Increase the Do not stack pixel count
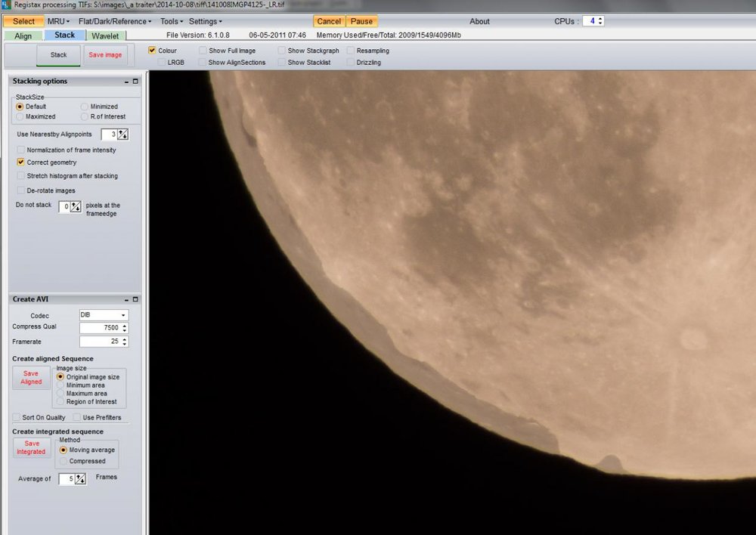Viewport: 756px width, 535px height. pyautogui.click(x=75, y=203)
